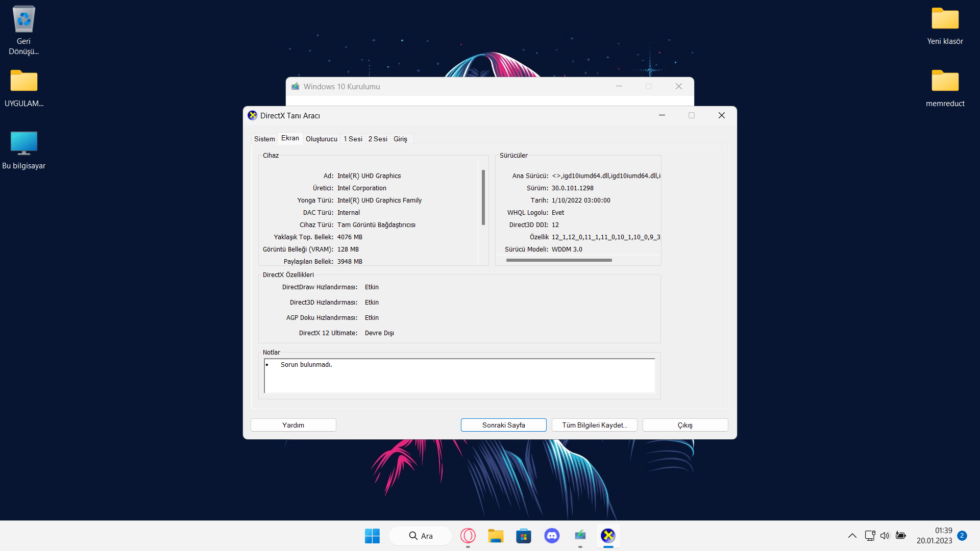Viewport: 980px width, 551px height.
Task: Open Discord from taskbar
Action: (x=552, y=536)
